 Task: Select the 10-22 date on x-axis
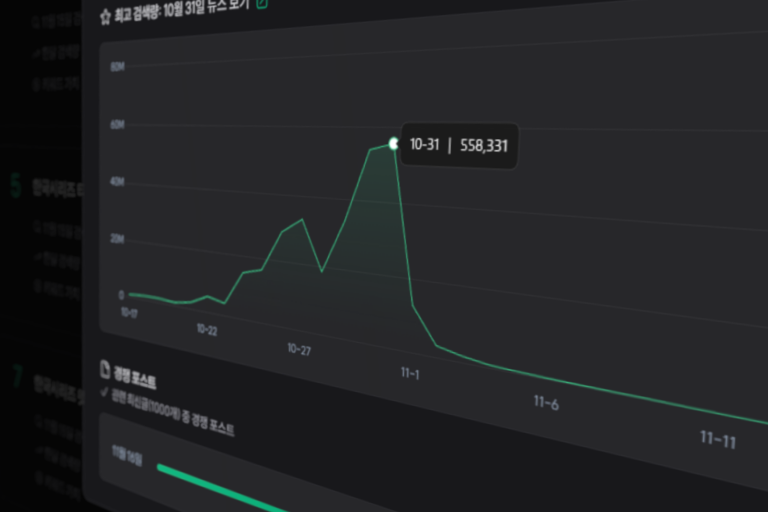[207, 329]
